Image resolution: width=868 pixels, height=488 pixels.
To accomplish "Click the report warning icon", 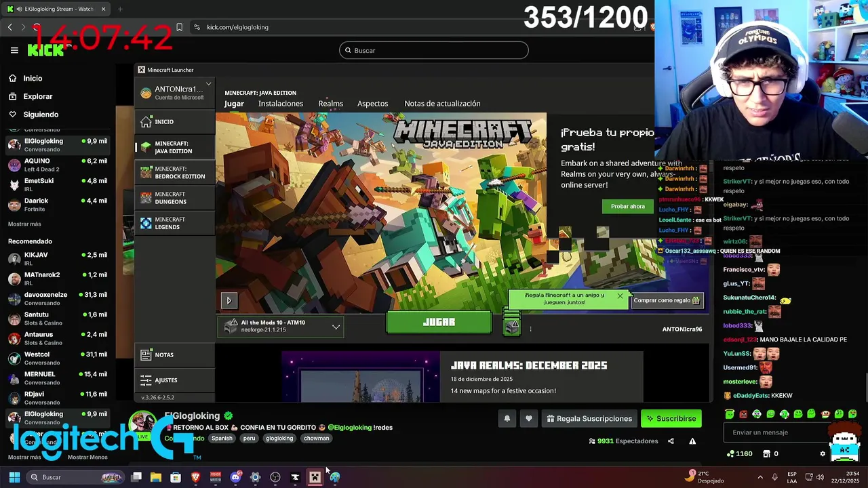I will 692,441.
